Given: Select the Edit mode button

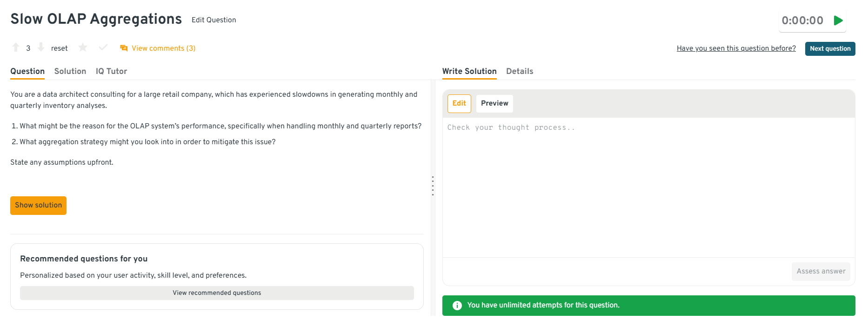Looking at the screenshot, I should [459, 103].
